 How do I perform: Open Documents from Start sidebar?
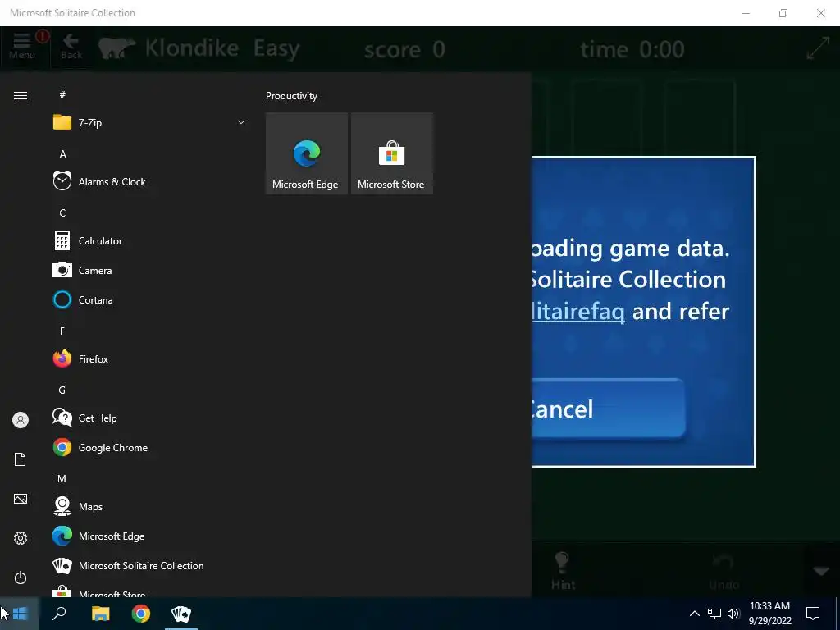[x=21, y=459]
